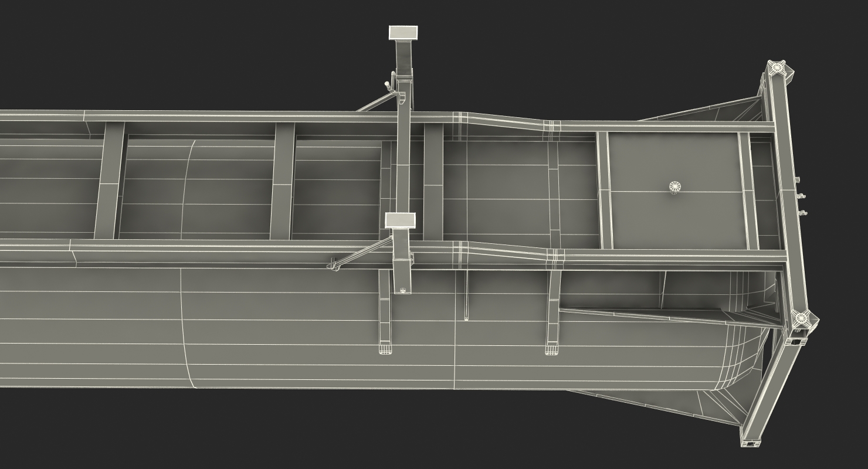Click the lower landing leg foot pad
868x469 pixels.
[400, 220]
